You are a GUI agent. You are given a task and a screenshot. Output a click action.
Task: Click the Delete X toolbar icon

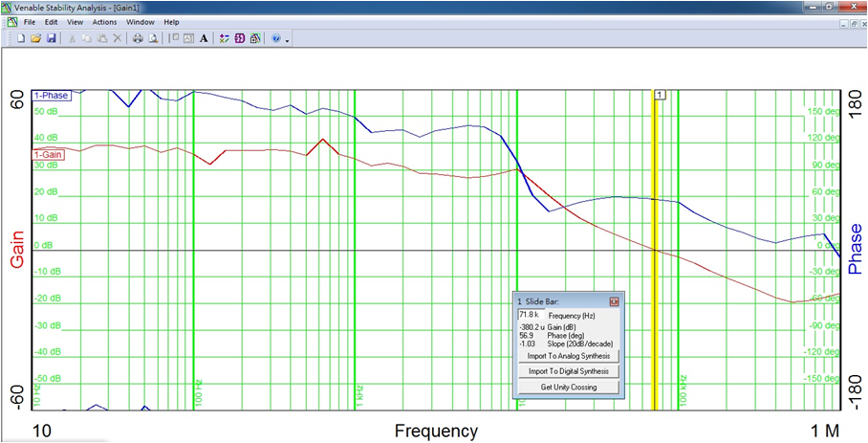117,39
